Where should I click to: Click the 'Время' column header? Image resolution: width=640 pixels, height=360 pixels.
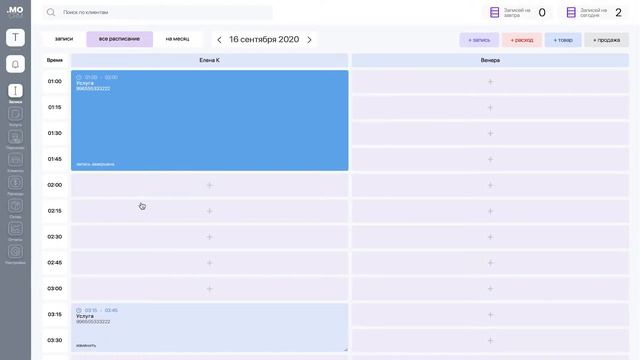point(55,60)
